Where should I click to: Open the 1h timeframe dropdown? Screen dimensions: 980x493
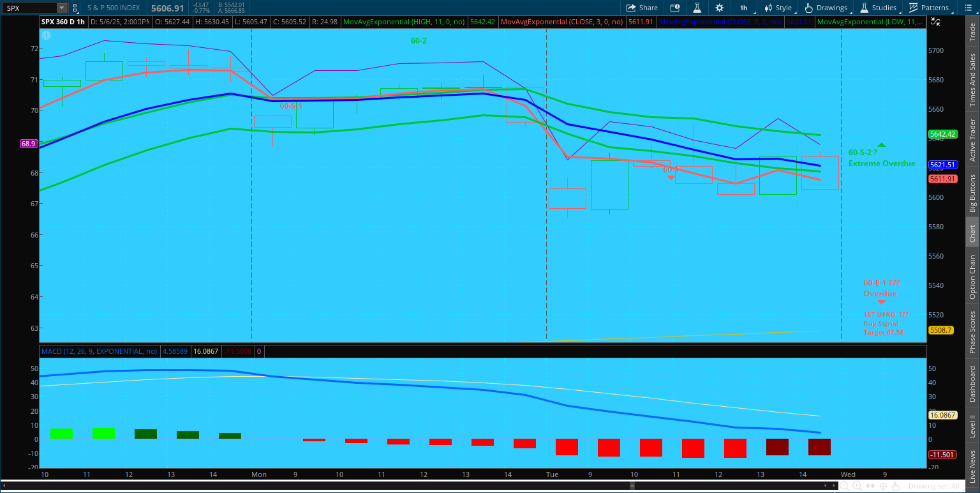click(x=744, y=8)
